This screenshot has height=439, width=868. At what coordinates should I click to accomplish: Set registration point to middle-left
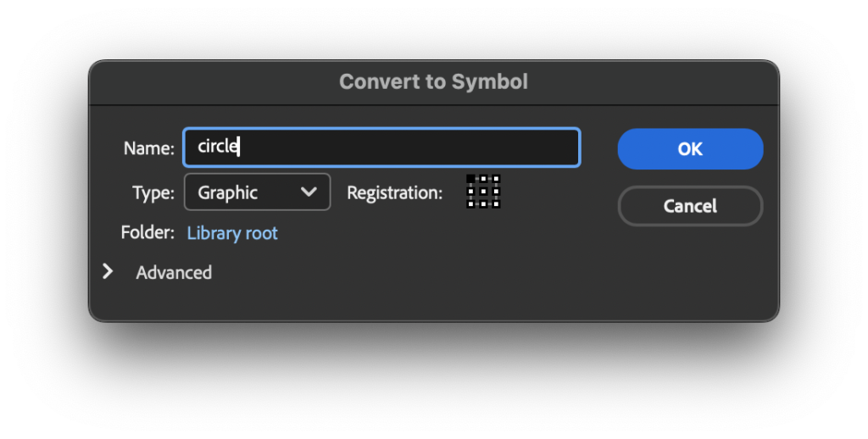pyautogui.click(x=471, y=192)
